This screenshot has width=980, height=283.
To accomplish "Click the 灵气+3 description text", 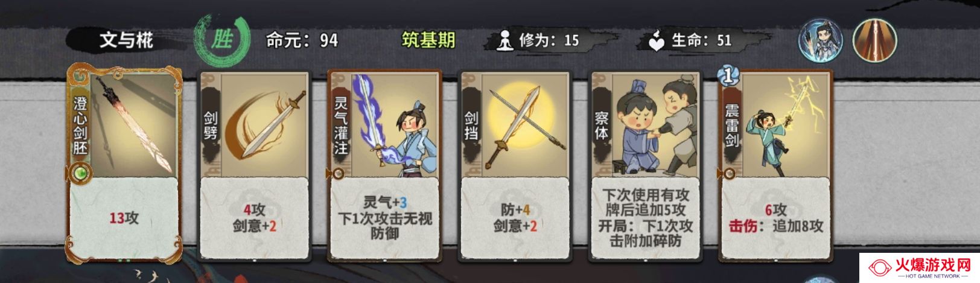I will coord(384,202).
